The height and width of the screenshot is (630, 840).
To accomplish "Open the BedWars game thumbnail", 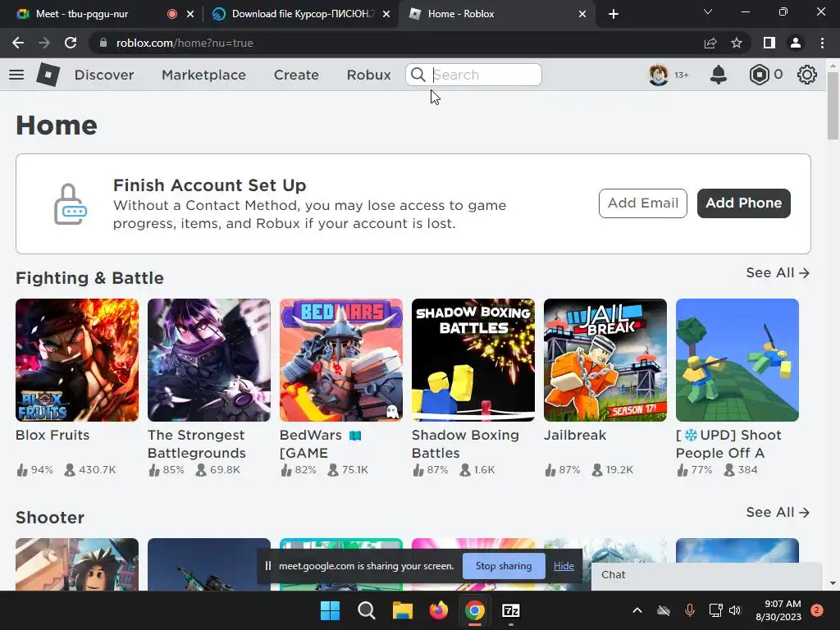I will [341, 360].
